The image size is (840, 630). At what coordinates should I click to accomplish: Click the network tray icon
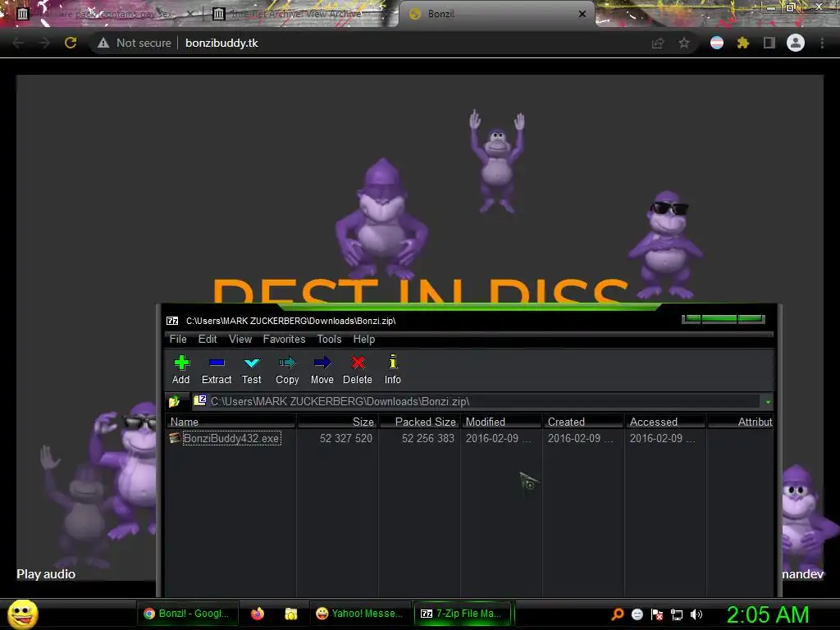click(x=677, y=614)
